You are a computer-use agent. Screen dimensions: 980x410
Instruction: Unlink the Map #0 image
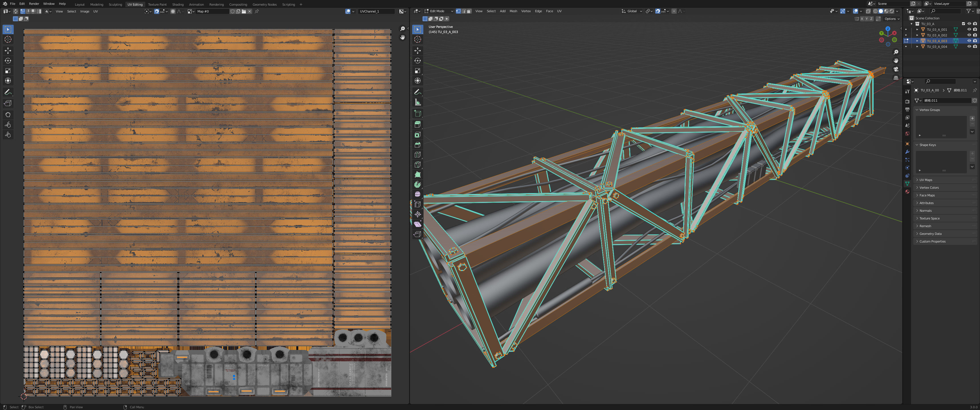click(x=250, y=11)
